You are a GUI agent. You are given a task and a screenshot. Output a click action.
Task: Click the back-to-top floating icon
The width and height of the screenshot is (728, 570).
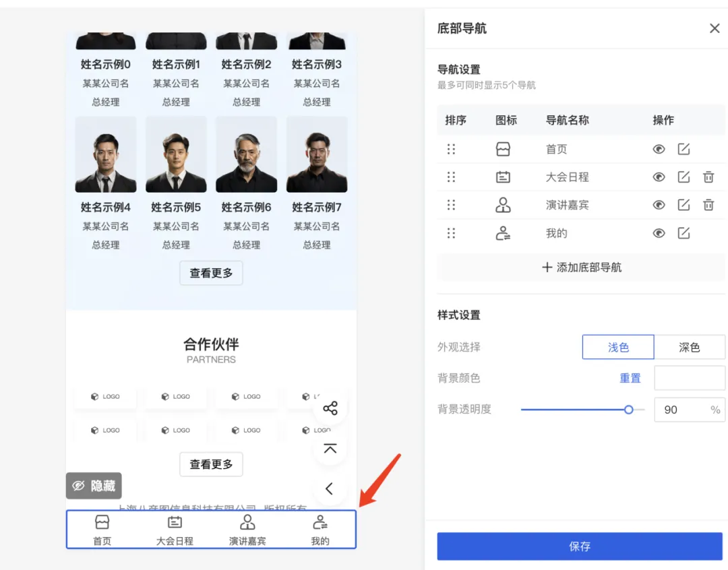(330, 449)
